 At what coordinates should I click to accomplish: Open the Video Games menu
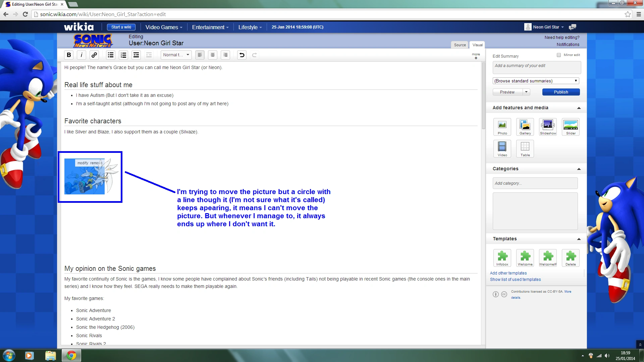pos(164,27)
